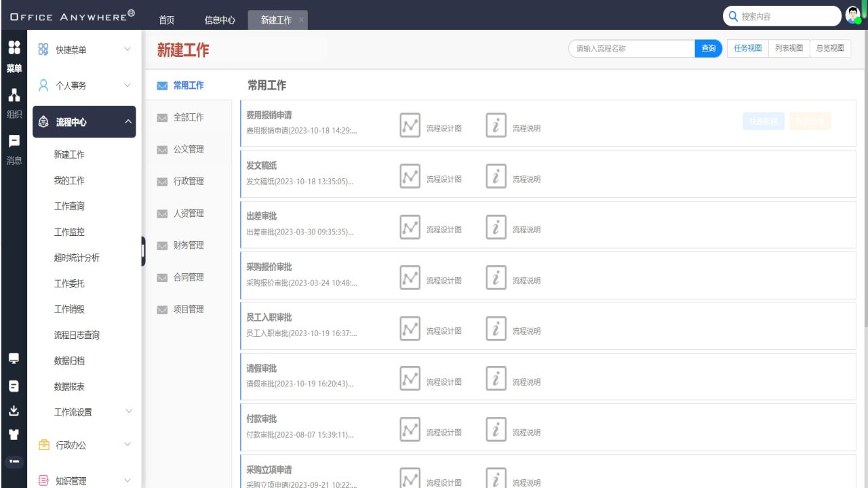
Task: Click the 请输入流程名称 input field
Action: pos(631,48)
